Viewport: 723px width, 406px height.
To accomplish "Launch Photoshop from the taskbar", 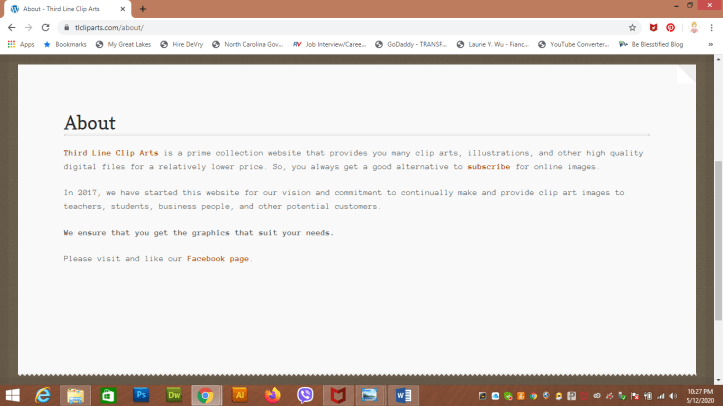I will [141, 395].
